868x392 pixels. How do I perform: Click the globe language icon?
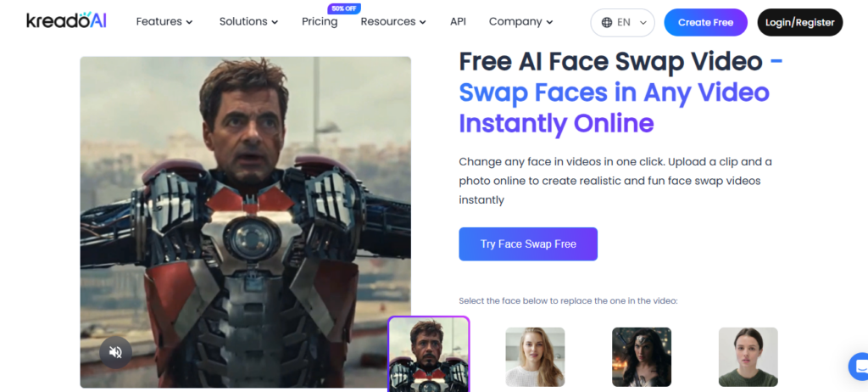(607, 22)
